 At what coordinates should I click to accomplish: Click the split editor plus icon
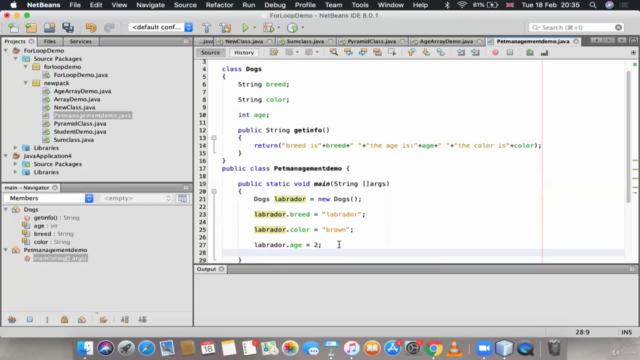[633, 52]
